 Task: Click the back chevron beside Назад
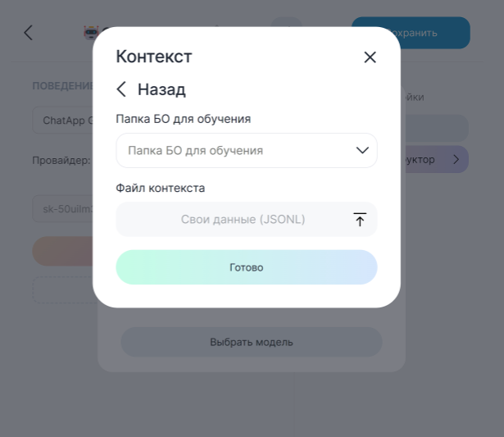pyautogui.click(x=122, y=89)
